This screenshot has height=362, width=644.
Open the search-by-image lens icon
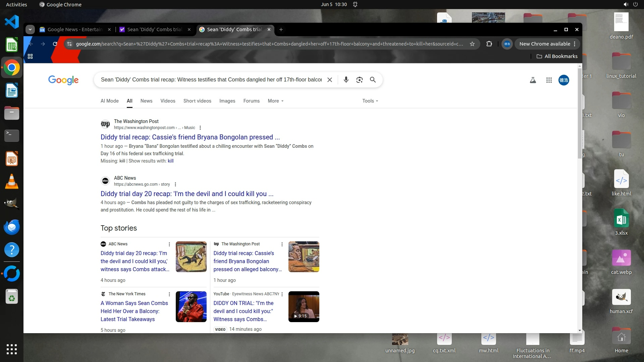359,80
